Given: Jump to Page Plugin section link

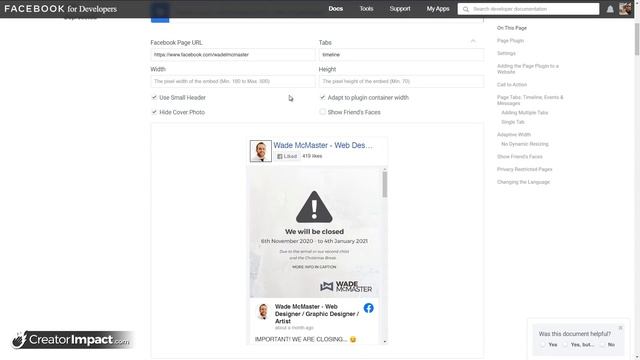Looking at the screenshot, I should [510, 41].
